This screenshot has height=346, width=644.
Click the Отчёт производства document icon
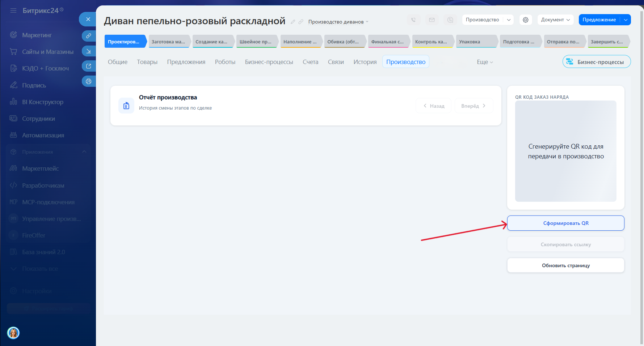(126, 106)
